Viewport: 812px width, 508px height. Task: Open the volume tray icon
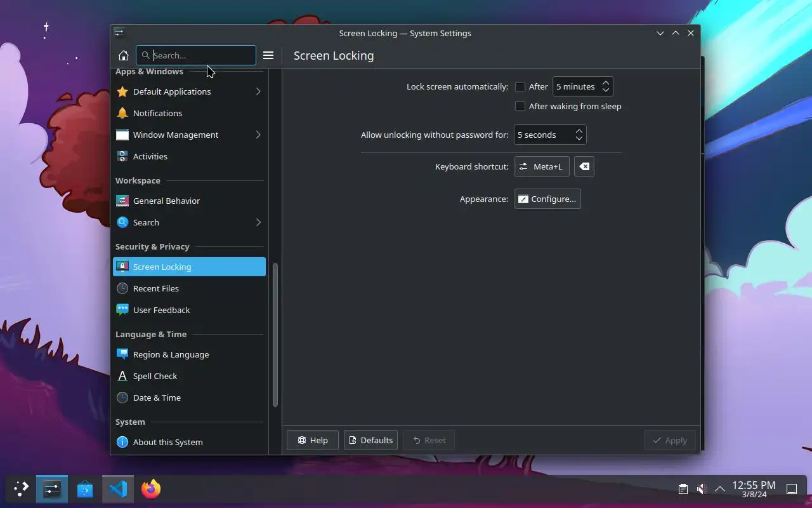click(701, 489)
